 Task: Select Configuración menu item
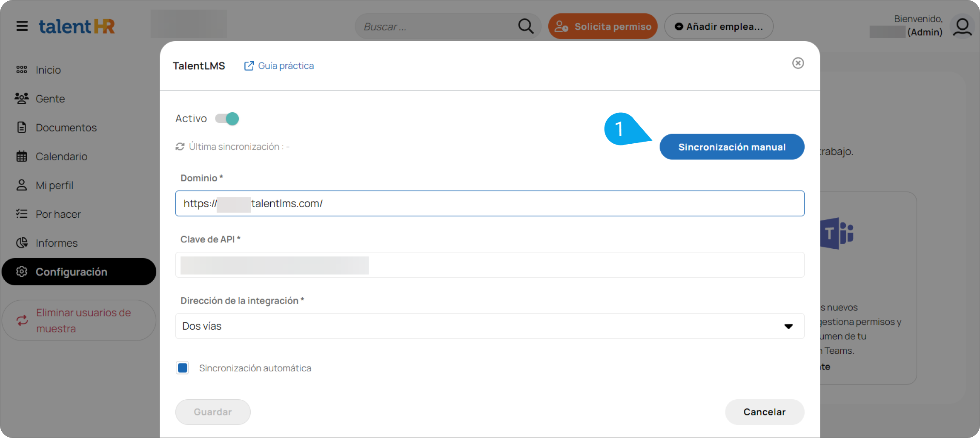[79, 272]
